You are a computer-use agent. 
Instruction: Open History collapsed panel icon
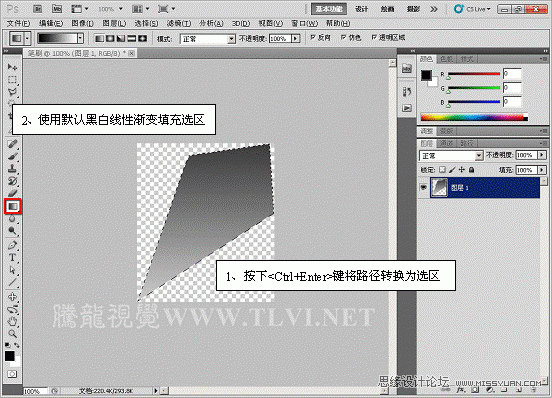407,92
